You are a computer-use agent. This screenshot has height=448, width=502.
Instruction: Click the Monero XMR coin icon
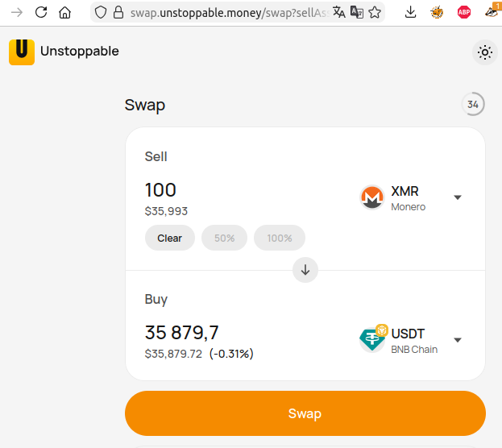[x=372, y=197]
